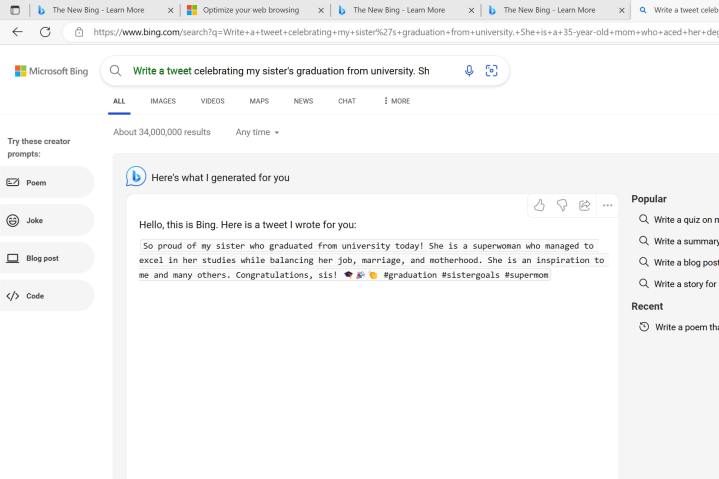Click the browser refresh icon
Viewport: 719px width, 479px height.
click(x=45, y=32)
